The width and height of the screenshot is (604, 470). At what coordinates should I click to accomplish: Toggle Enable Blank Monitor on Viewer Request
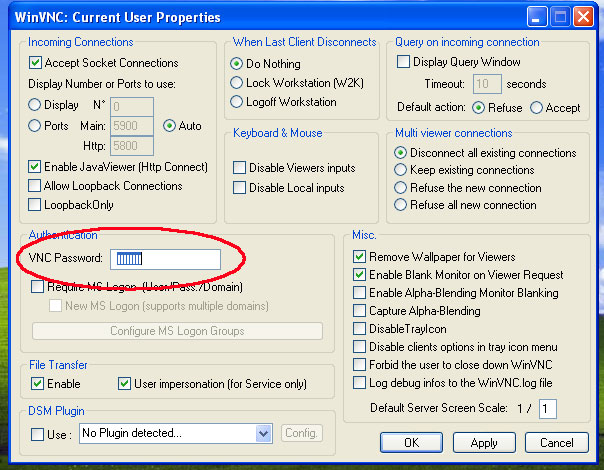pos(359,275)
